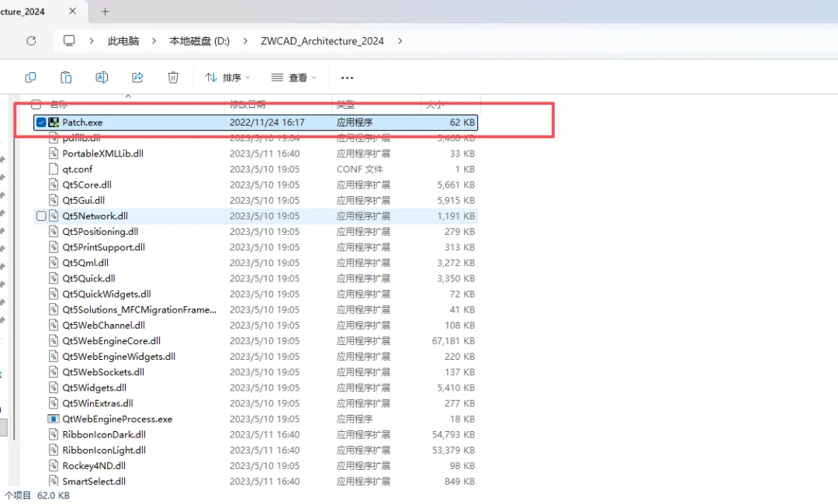Viewport: 838px width, 504px height.
Task: Click the 54,793 KB size cell
Action: click(453, 434)
